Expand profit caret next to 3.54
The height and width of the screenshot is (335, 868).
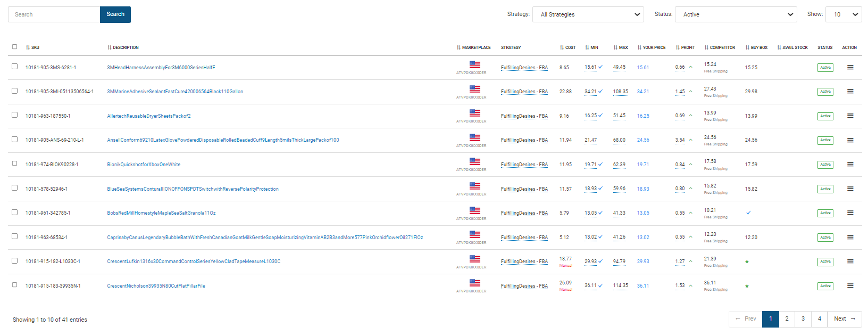coord(690,140)
